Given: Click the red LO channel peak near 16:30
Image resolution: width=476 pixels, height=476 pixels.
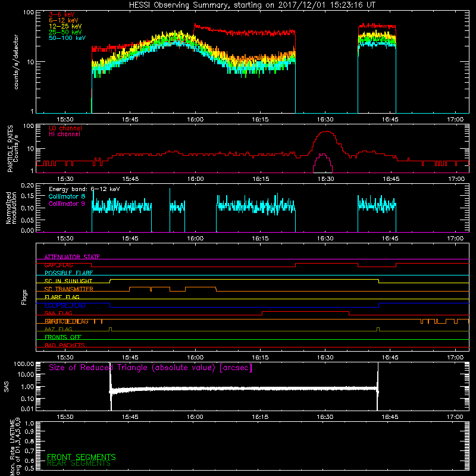Looking at the screenshot, I should click(326, 132).
